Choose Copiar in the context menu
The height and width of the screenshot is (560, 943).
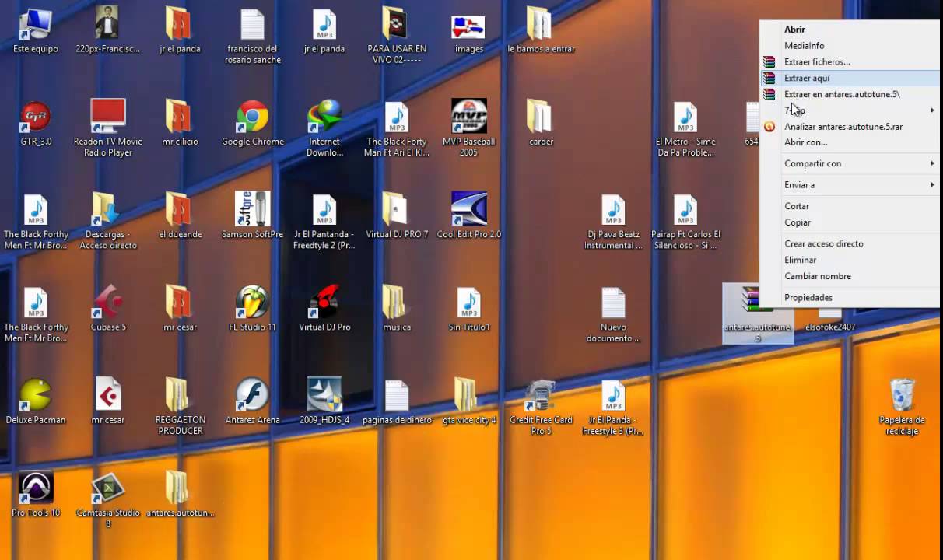(850, 222)
